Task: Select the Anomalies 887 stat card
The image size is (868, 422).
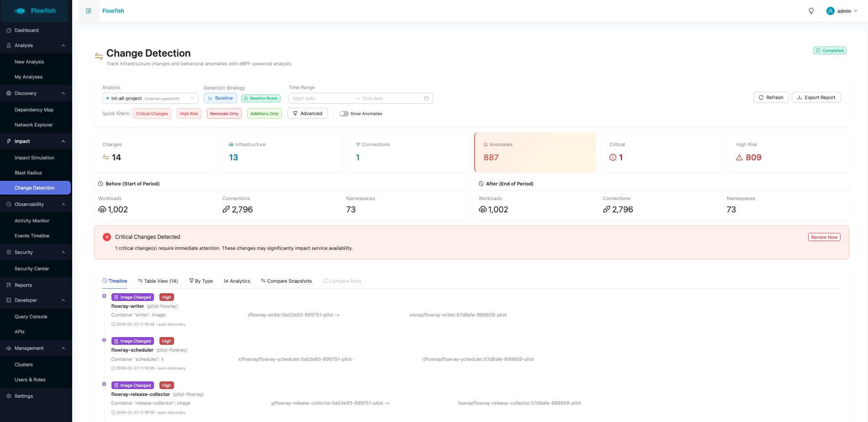Action: tap(535, 153)
